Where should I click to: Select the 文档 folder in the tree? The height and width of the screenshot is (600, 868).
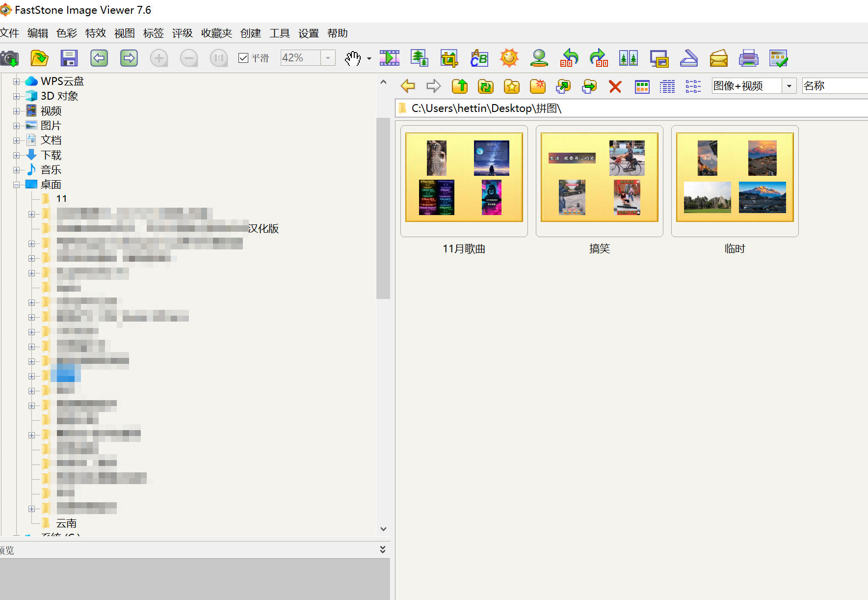coord(51,140)
